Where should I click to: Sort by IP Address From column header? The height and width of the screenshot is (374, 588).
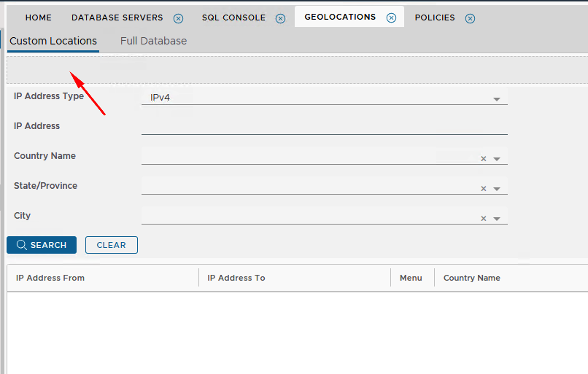(x=50, y=278)
